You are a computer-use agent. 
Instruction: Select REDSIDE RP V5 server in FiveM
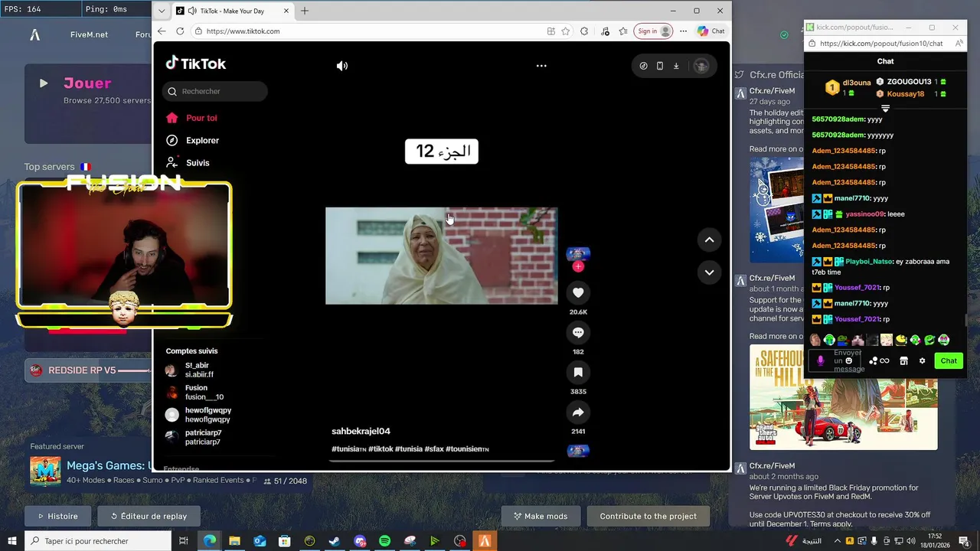pyautogui.click(x=89, y=370)
